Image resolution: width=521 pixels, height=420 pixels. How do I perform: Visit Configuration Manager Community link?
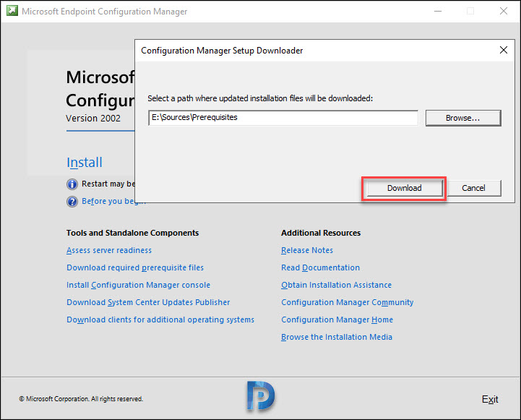click(348, 302)
